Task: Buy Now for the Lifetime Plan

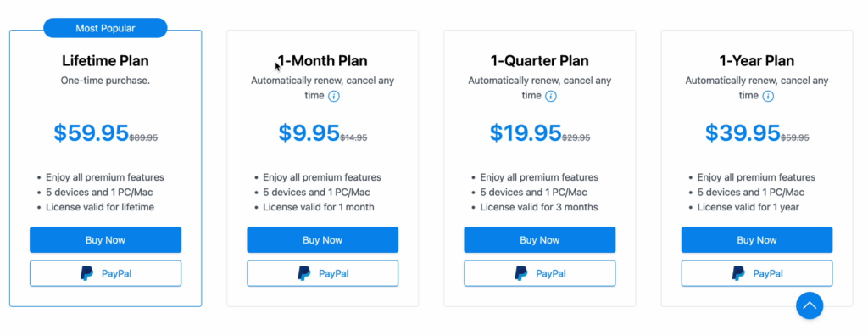Action: click(105, 240)
